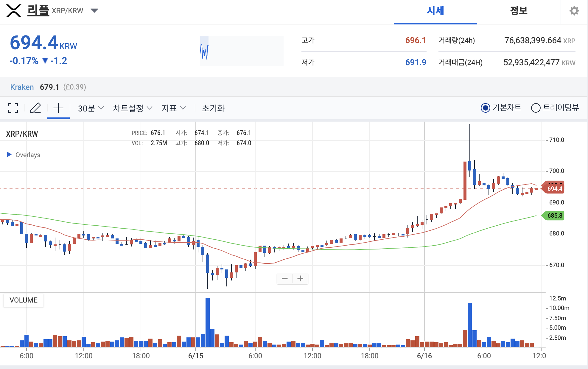Zoom out chart with minus button
This screenshot has height=369, width=588.
[285, 279]
